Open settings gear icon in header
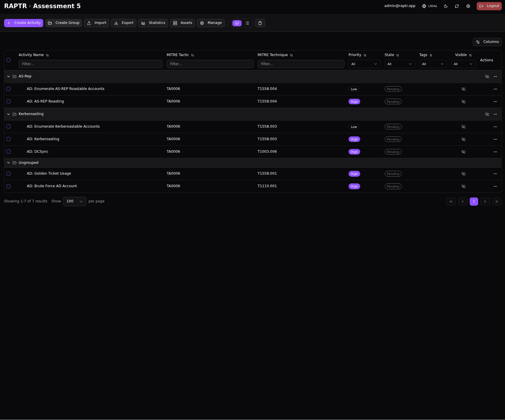Screen dimensions: 505x420 [x=468, y=6]
